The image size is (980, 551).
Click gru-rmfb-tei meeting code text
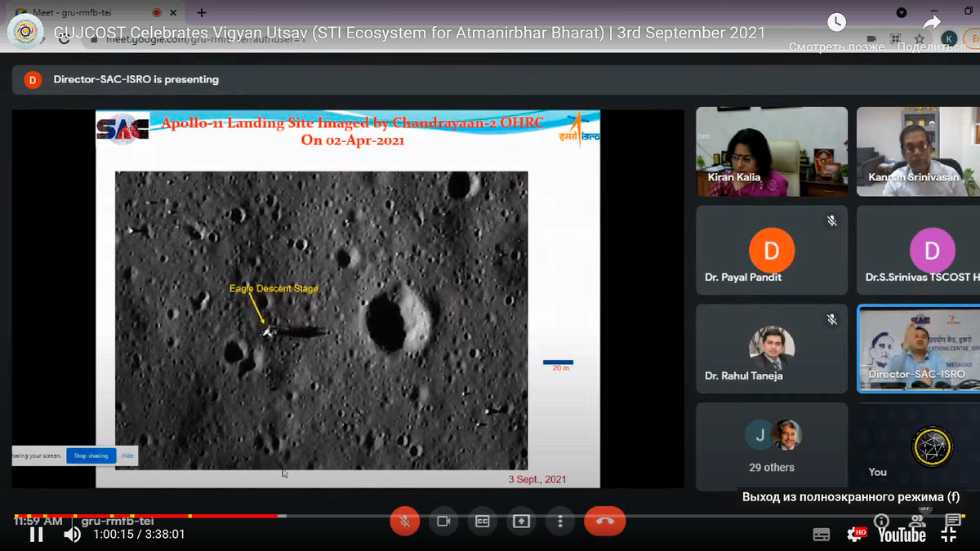118,521
